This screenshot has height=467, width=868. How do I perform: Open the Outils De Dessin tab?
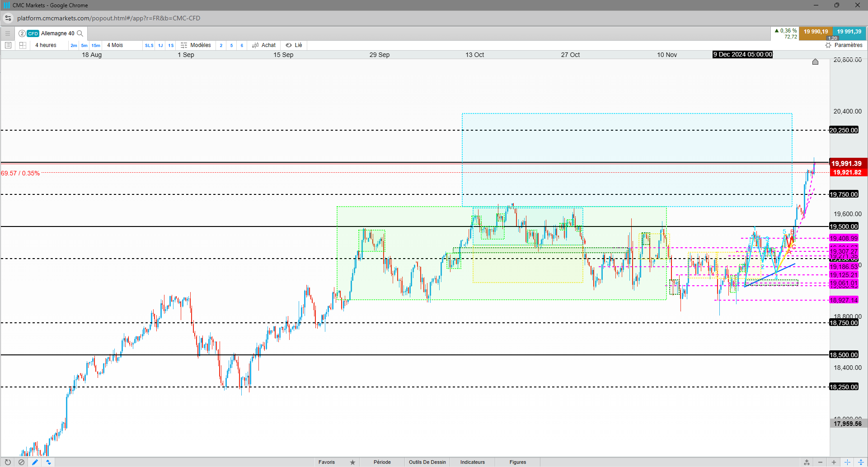[x=427, y=462]
